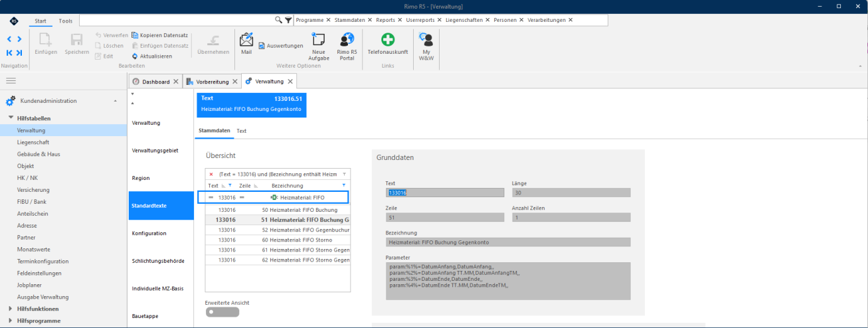Remove the Programme search tag
The height and width of the screenshot is (328, 868).
click(x=328, y=20)
